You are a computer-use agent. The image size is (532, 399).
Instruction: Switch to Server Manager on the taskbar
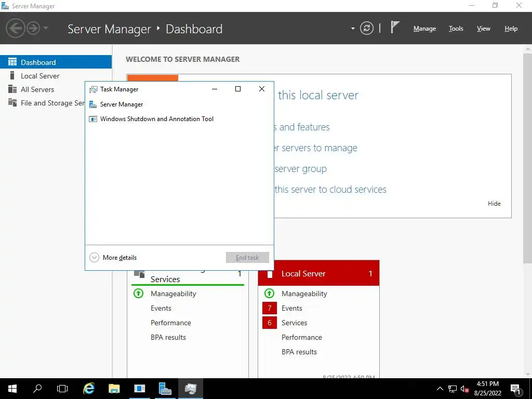[x=165, y=389]
